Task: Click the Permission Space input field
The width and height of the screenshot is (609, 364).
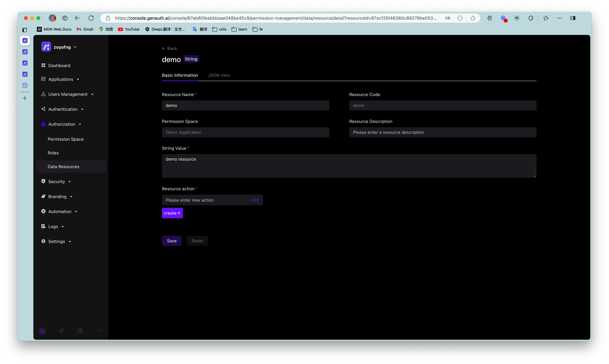Action: tap(246, 132)
